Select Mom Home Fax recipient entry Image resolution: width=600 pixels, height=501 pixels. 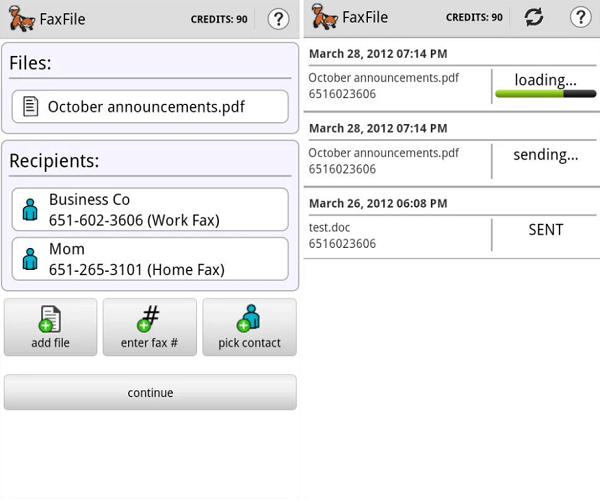[150, 259]
